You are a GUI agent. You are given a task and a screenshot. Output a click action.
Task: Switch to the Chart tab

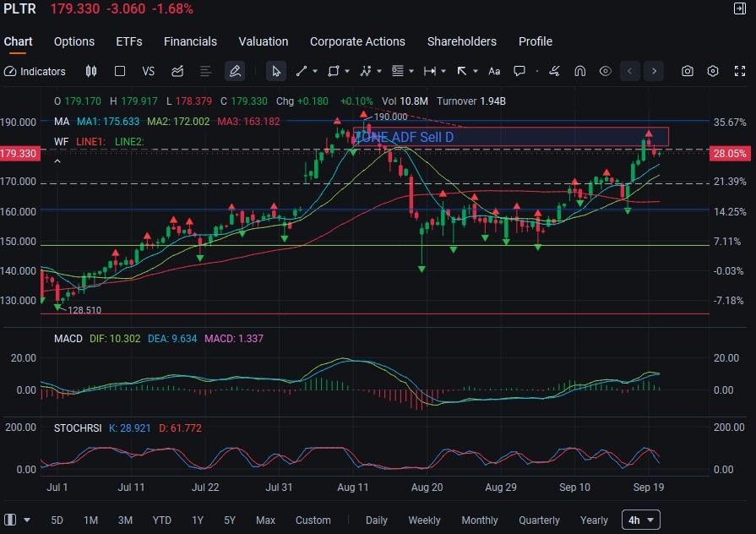(x=19, y=41)
